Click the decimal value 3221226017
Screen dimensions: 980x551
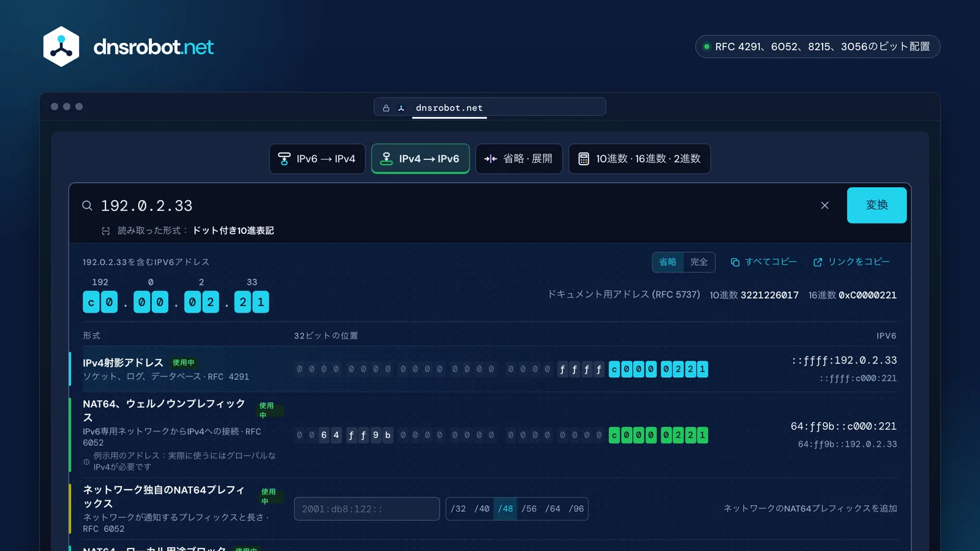pos(769,295)
